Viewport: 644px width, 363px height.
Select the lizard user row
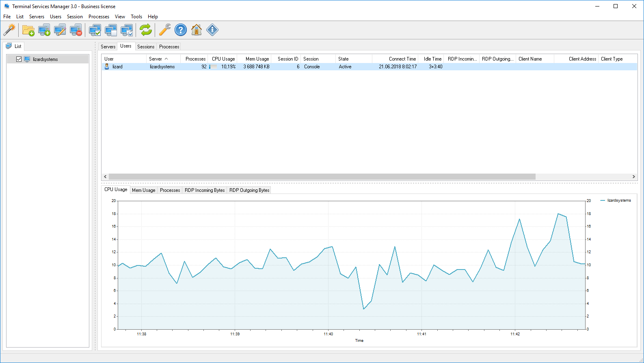117,67
